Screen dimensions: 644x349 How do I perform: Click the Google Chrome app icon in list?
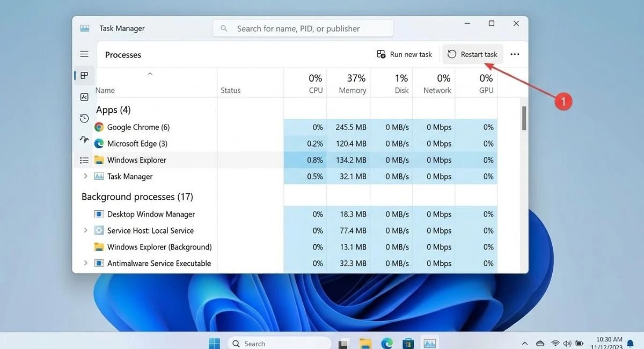[99, 127]
